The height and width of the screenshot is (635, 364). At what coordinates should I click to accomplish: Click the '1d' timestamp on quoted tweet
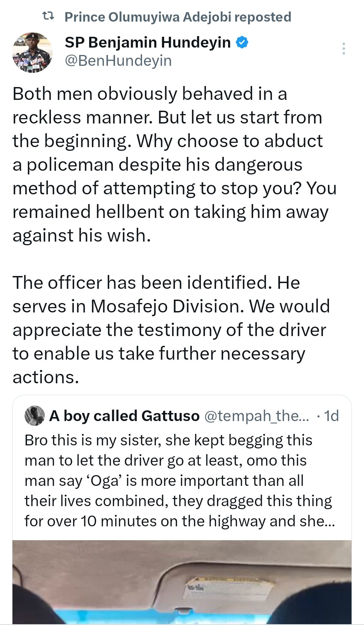(331, 416)
